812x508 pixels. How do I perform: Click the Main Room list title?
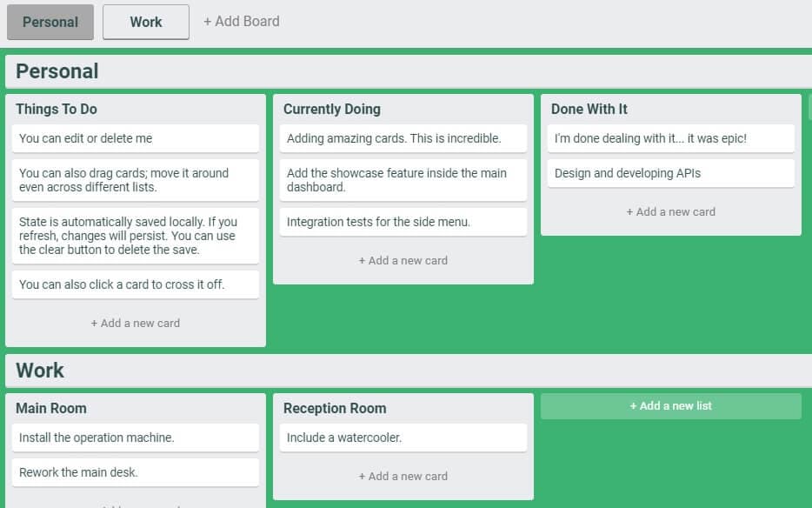coord(51,408)
